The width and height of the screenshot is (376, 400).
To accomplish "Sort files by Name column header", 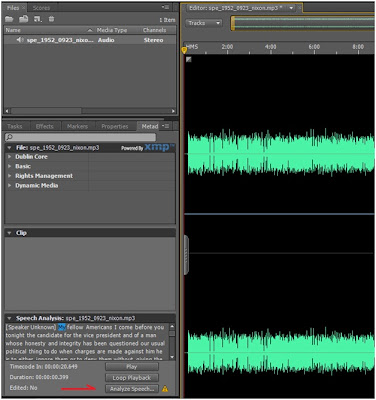I will click(x=49, y=30).
